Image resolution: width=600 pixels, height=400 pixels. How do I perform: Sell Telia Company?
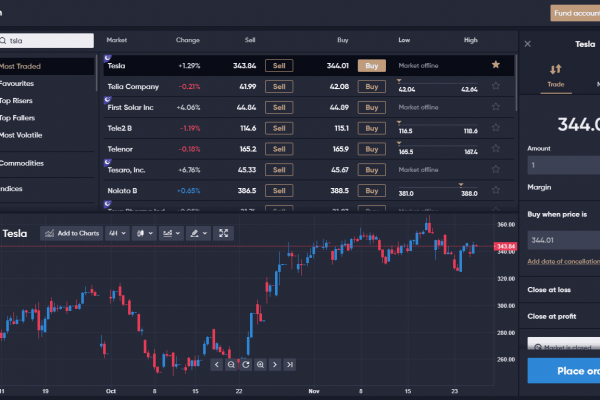point(279,87)
